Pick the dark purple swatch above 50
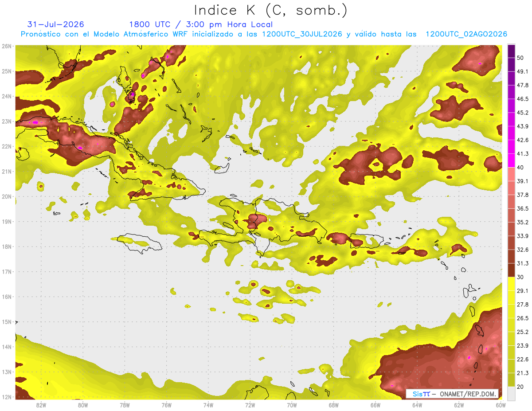Image resolution: width=532 pixels, height=411 pixels. click(512, 51)
